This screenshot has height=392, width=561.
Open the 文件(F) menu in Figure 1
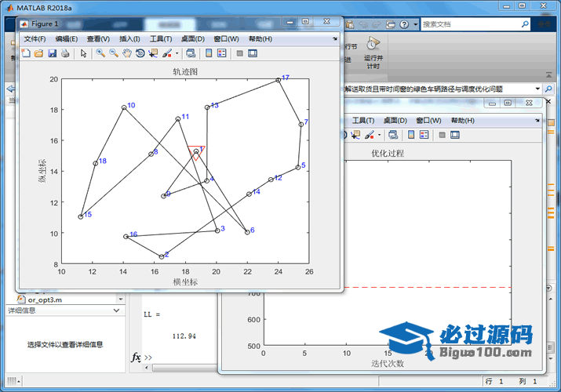35,38
